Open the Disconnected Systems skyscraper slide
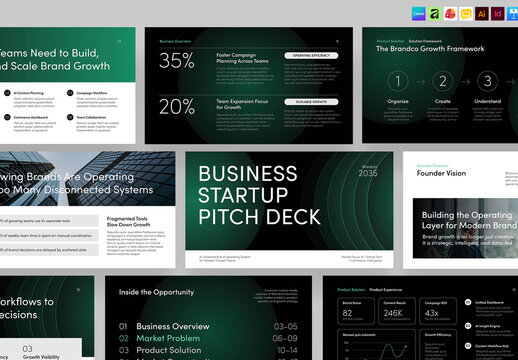This screenshot has height=360, width=518. 88,210
